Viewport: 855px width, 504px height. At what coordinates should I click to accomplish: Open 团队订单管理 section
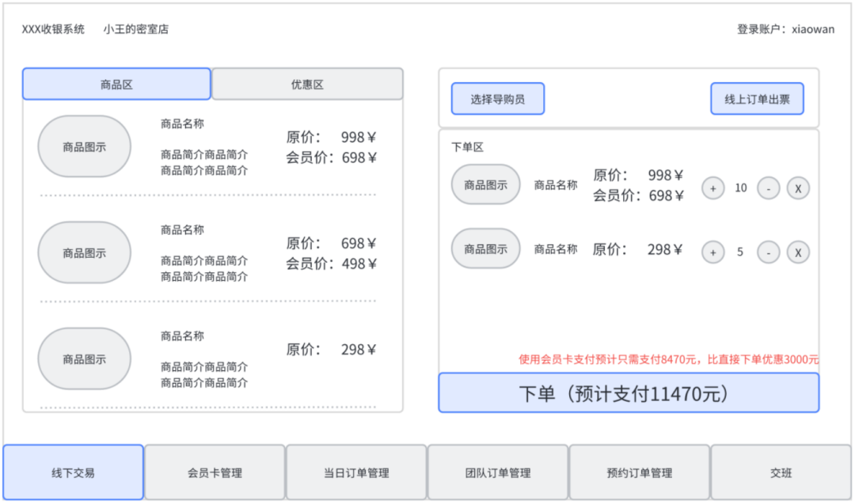497,472
